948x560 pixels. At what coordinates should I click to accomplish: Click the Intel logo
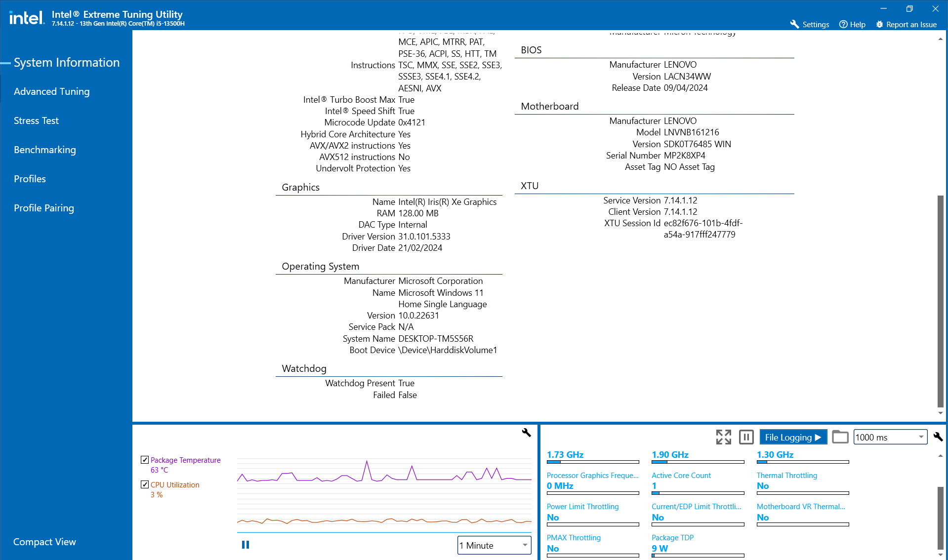pyautogui.click(x=27, y=18)
